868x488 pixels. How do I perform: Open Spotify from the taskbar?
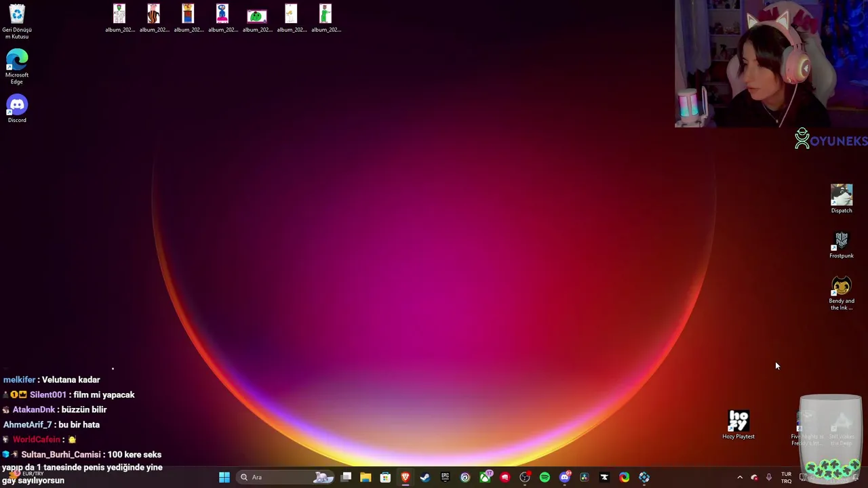[x=545, y=477]
